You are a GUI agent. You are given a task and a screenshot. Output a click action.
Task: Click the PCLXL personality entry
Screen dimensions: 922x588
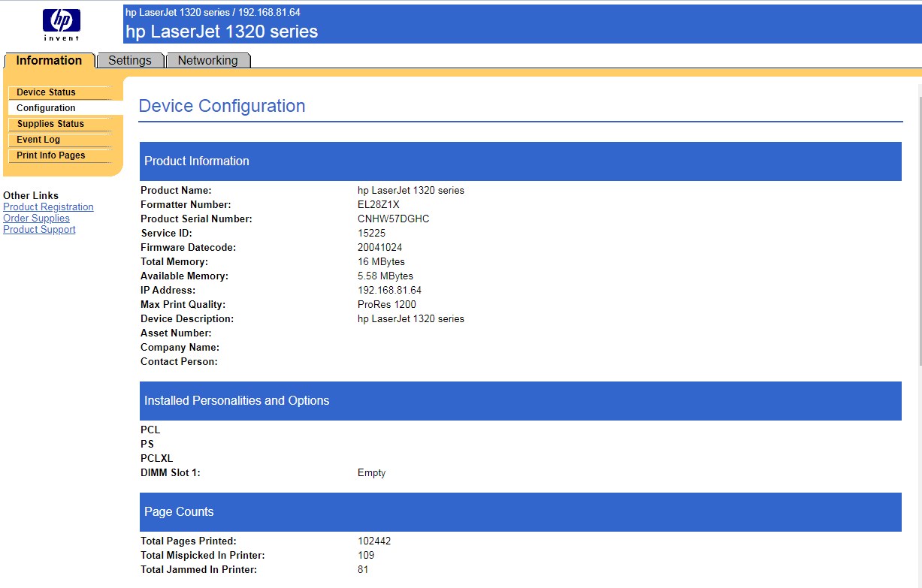(156, 459)
